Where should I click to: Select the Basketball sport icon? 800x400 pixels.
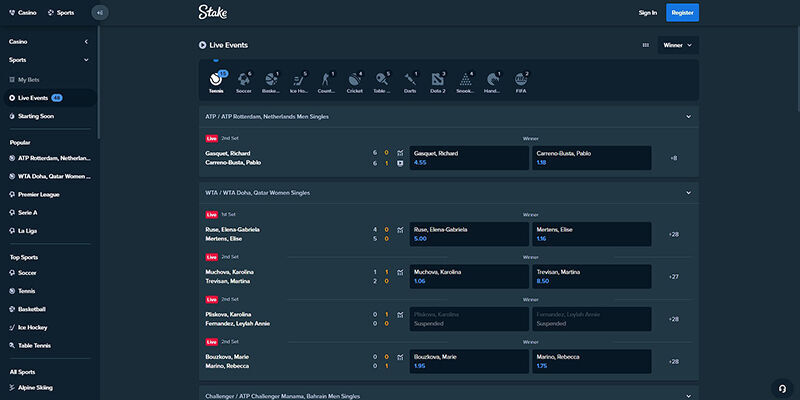pyautogui.click(x=271, y=82)
